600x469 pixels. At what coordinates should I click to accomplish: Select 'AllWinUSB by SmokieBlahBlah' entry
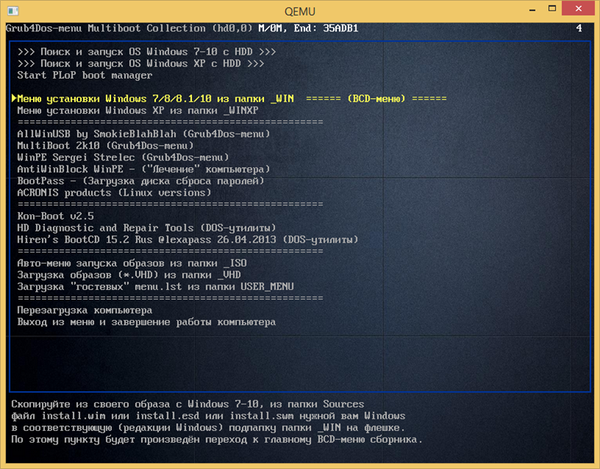pyautogui.click(x=143, y=134)
